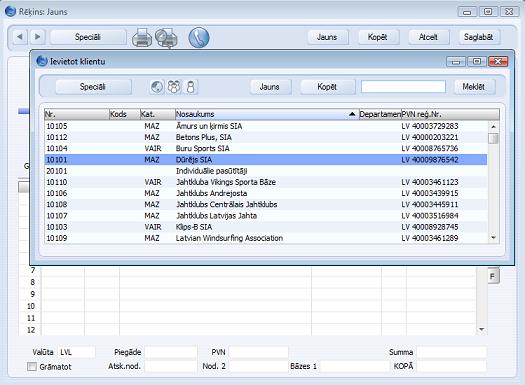The height and width of the screenshot is (385, 525).
Task: Click the F tab button on invoice grid
Action: click(493, 276)
